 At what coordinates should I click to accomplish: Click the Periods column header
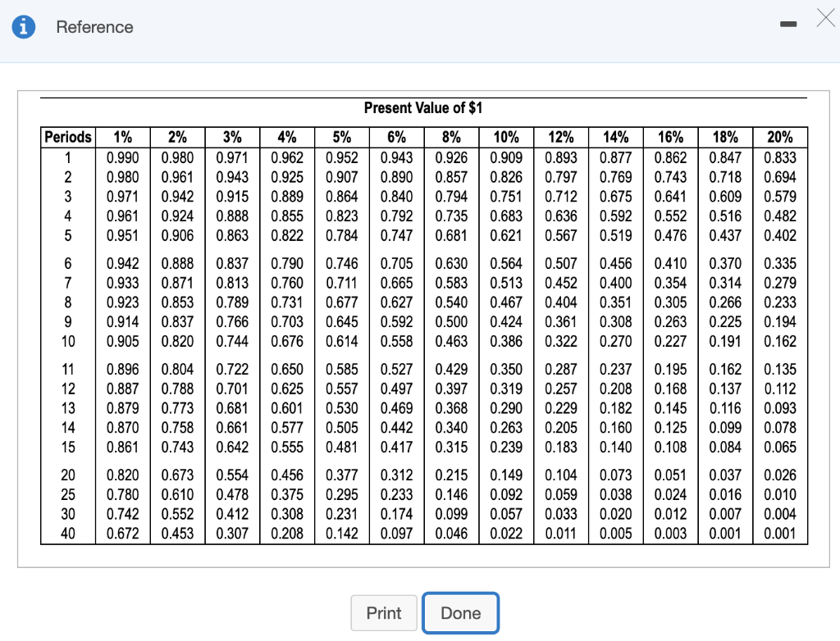(x=67, y=137)
